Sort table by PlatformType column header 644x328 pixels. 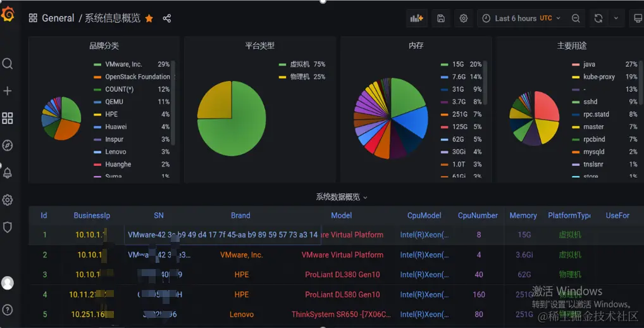(x=569, y=215)
